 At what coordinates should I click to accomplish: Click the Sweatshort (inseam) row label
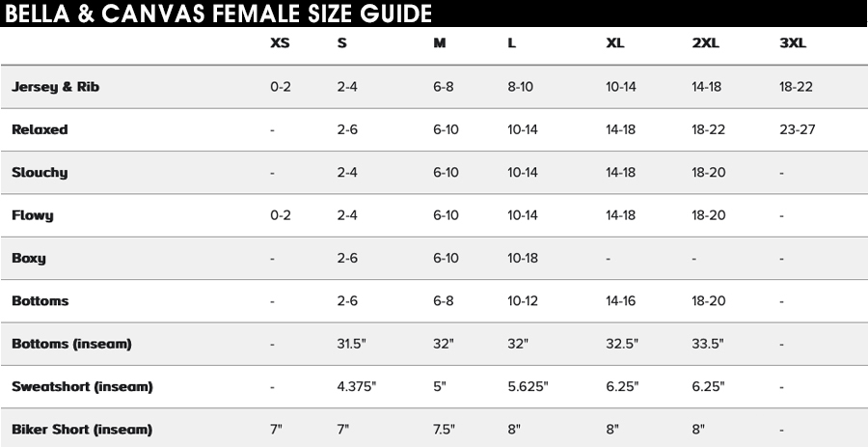(82, 386)
